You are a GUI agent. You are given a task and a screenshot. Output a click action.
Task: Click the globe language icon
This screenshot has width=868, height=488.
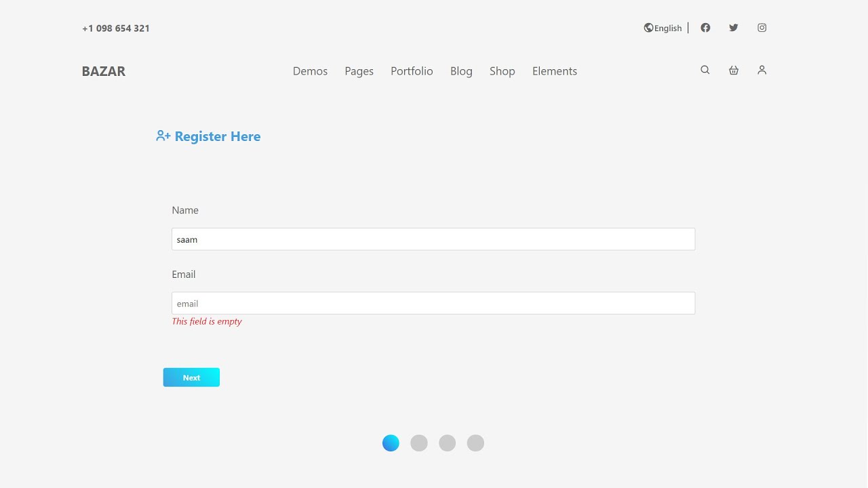tap(648, 28)
